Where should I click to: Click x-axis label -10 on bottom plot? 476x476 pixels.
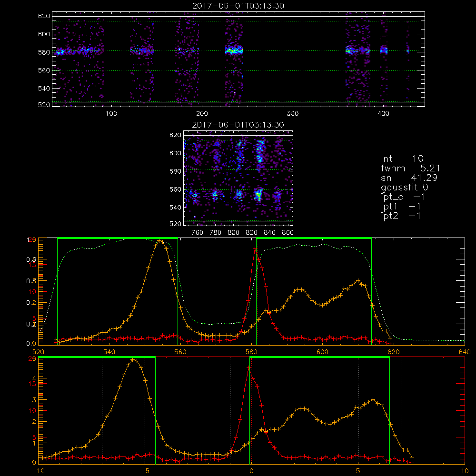38,471
